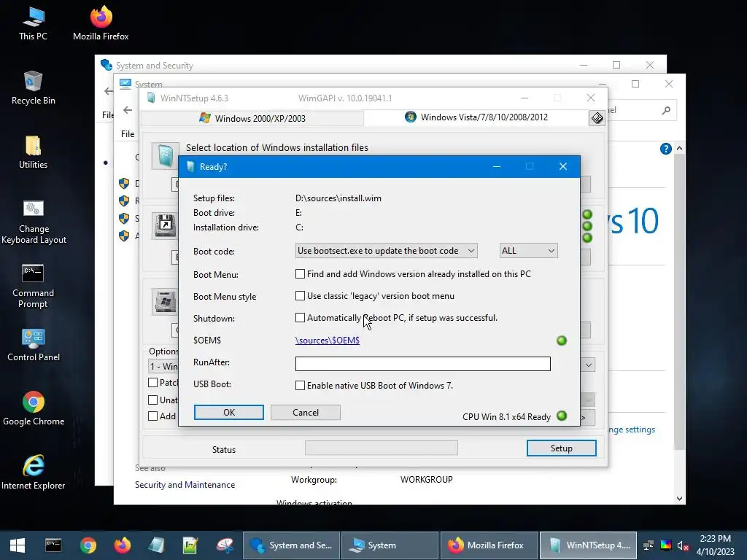
Task: Open Control Panel desktop shortcut
Action: 34,345
